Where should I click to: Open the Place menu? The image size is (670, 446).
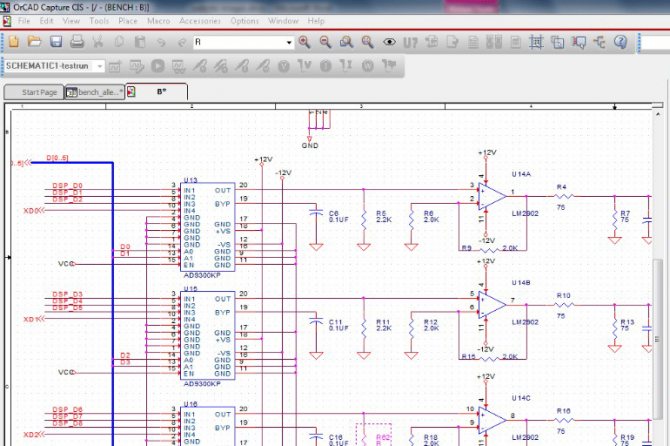coord(128,21)
